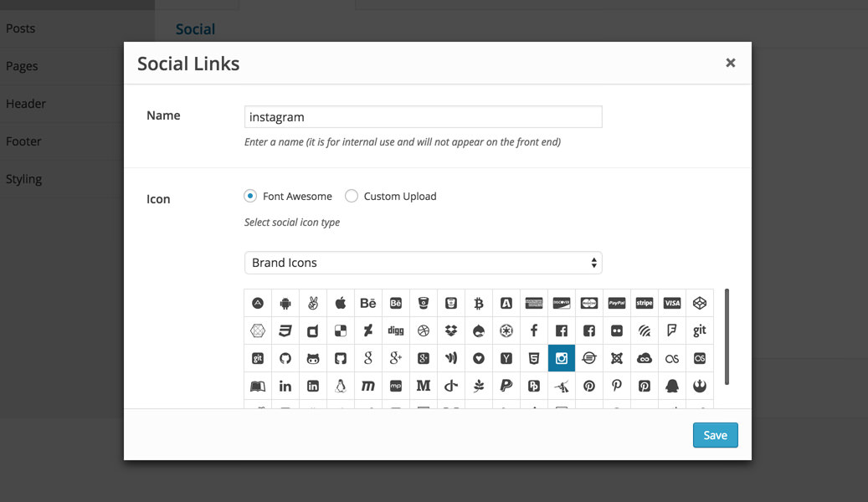Pick the Stripe card icon
Screen dimensions: 868x502
point(645,303)
